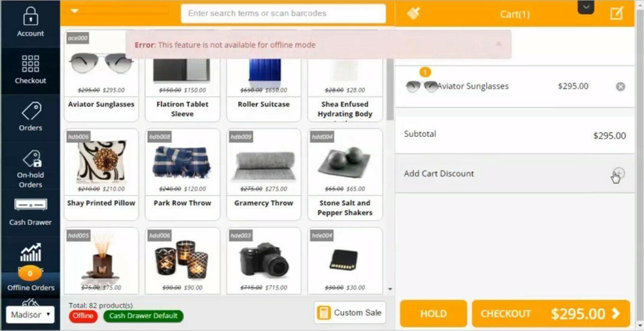Open the Cash Drawer icon
The width and height of the screenshot is (644, 331).
click(x=30, y=205)
